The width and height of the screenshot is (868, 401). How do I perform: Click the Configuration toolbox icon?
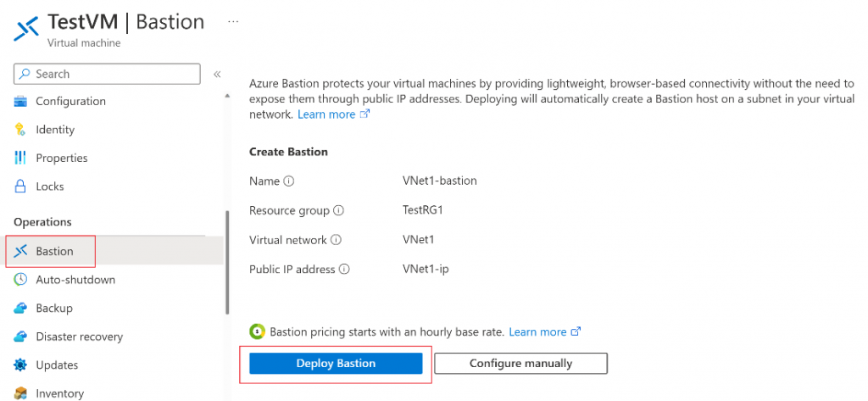point(20,102)
